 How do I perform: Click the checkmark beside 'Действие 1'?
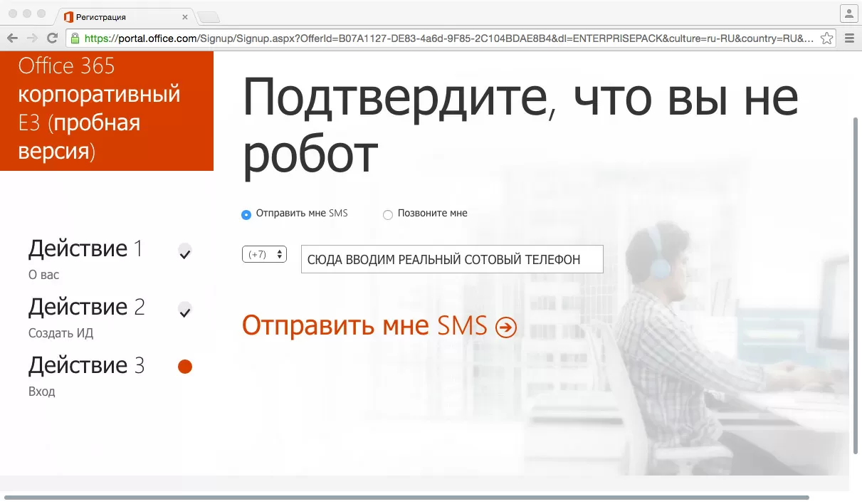(x=185, y=252)
